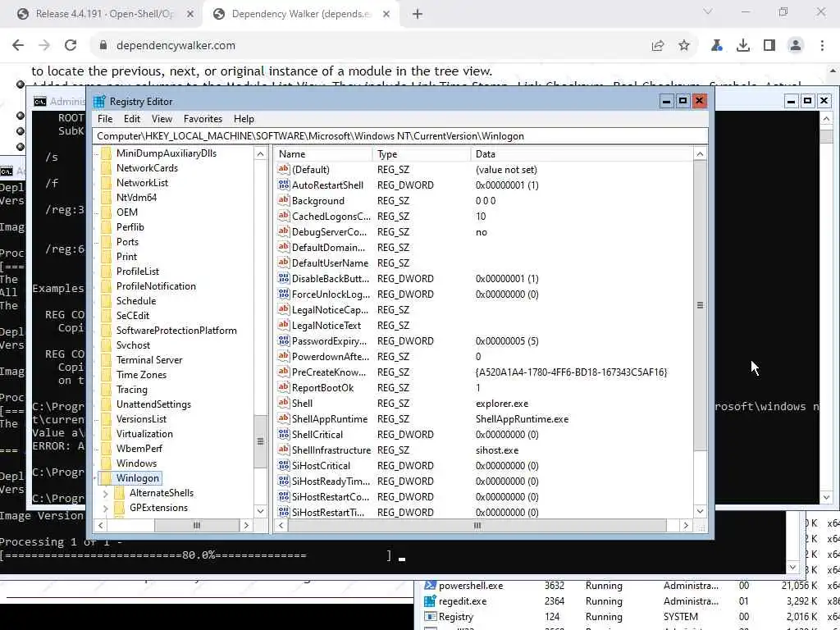Select the ShellInfrastructure registry value
The image size is (840, 630).
click(331, 450)
